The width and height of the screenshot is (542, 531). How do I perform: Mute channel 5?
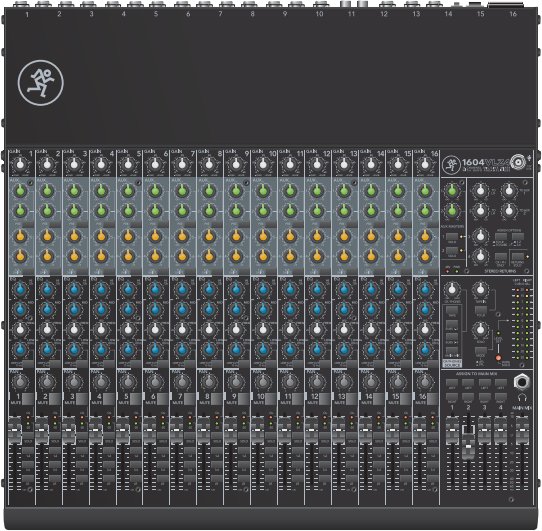point(136,399)
